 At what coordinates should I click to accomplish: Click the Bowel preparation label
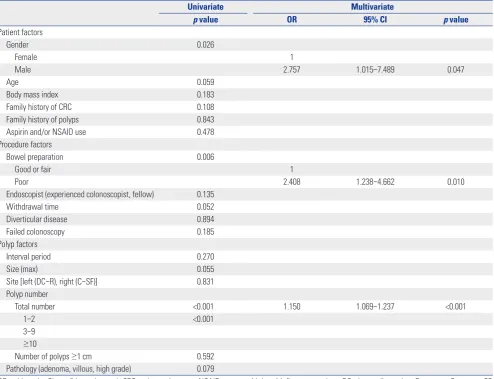[x=35, y=157]
